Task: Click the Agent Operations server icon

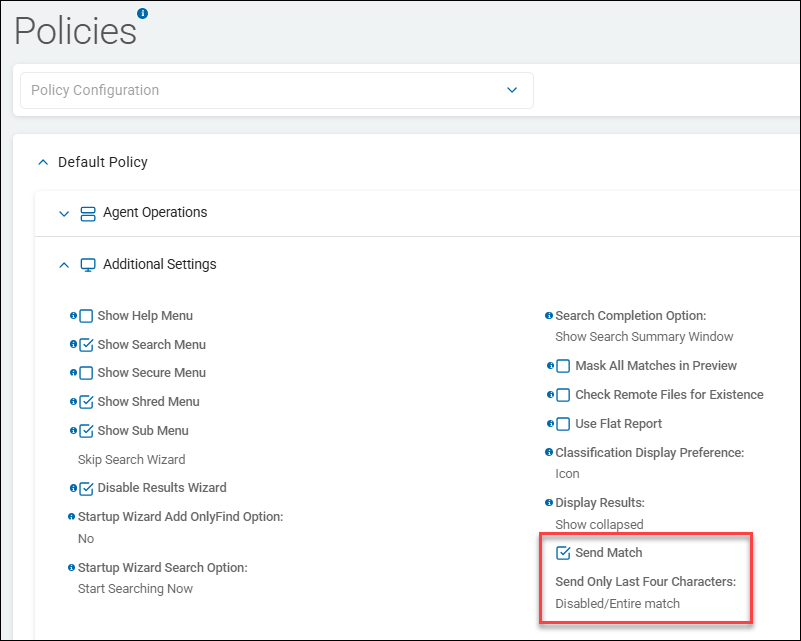Action: pos(87,213)
